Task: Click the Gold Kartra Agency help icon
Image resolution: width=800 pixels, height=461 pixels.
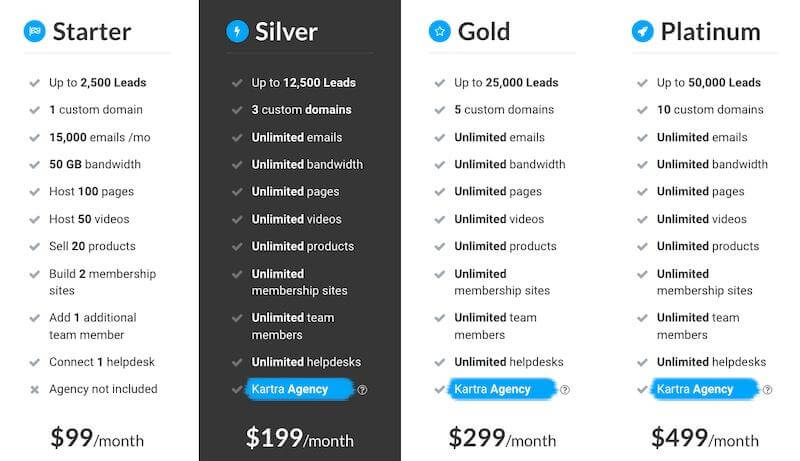Action: click(x=565, y=390)
